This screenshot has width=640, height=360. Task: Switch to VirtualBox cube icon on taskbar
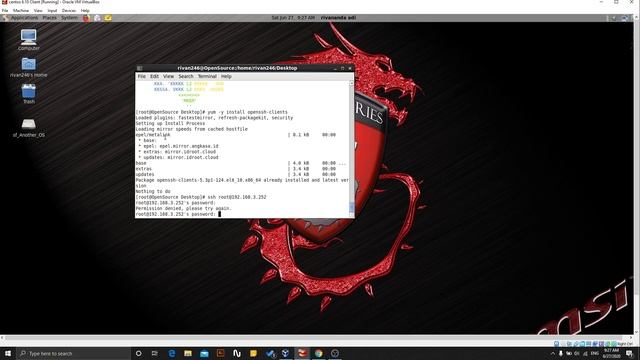[286, 353]
